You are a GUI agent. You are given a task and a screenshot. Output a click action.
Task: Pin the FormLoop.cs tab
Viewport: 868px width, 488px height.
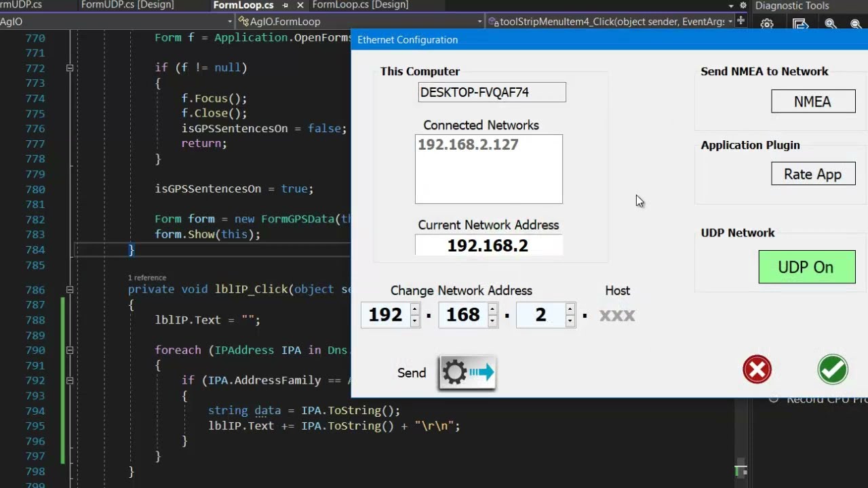click(285, 5)
